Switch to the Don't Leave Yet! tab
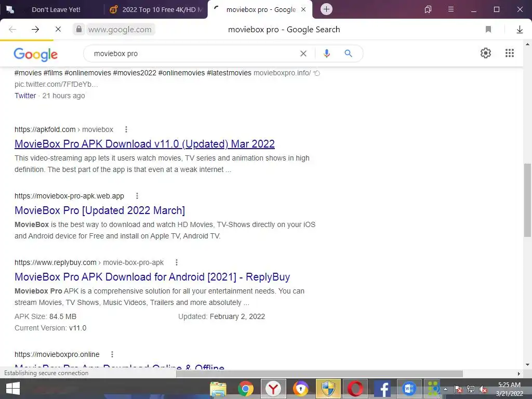Image resolution: width=532 pixels, height=399 pixels. point(56,9)
